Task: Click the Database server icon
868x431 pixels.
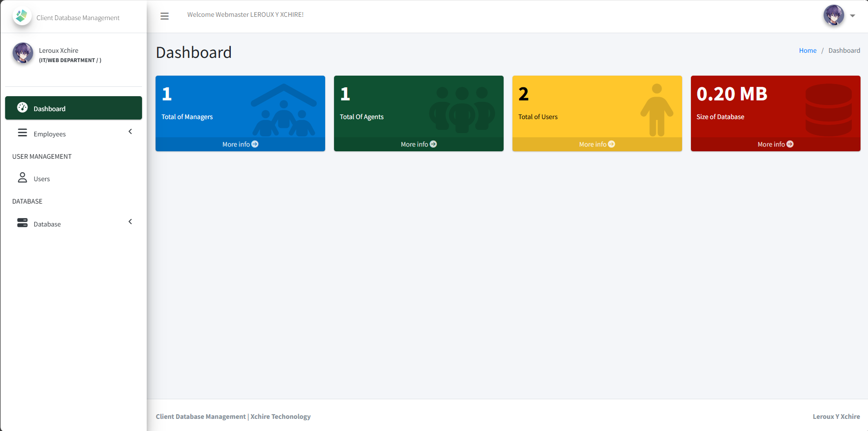Action: (22, 223)
